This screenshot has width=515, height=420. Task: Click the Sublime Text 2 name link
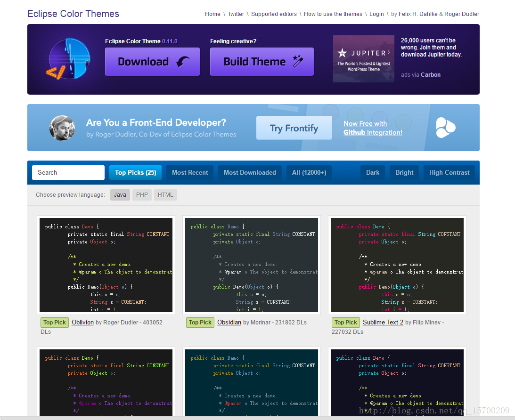(x=383, y=322)
